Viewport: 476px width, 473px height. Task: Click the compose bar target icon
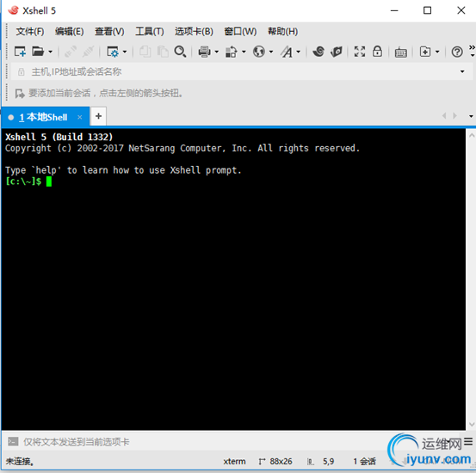tap(13, 441)
